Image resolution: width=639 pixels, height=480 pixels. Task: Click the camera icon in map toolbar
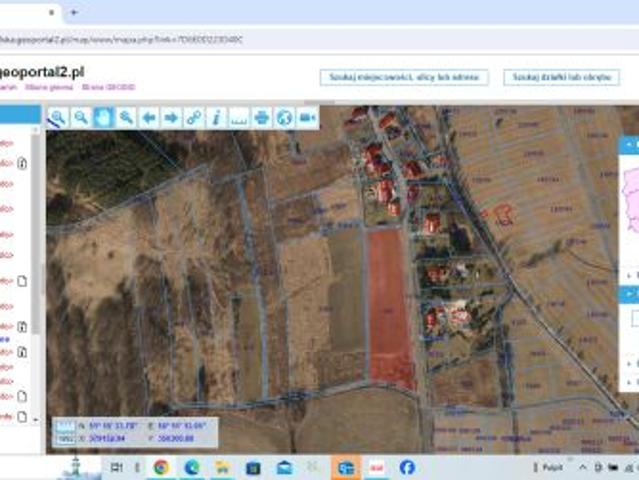tap(307, 118)
